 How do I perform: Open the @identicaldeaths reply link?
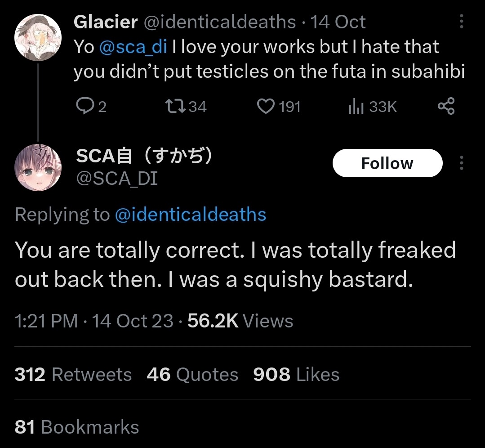click(191, 215)
